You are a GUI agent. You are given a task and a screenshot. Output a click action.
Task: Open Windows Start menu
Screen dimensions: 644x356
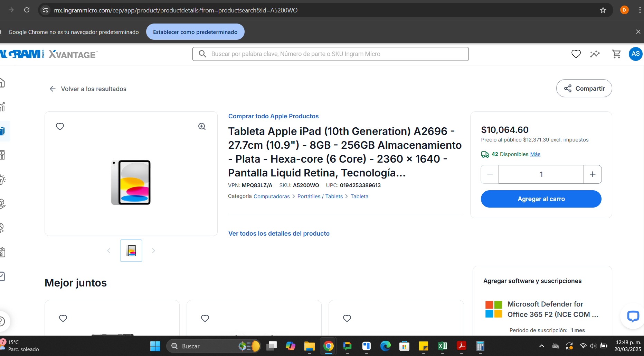[x=155, y=346]
